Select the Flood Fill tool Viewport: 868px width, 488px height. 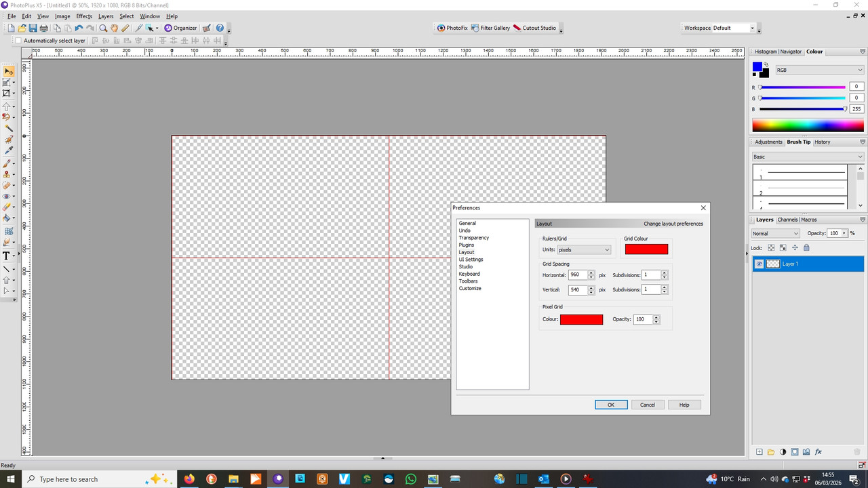pos(8,218)
